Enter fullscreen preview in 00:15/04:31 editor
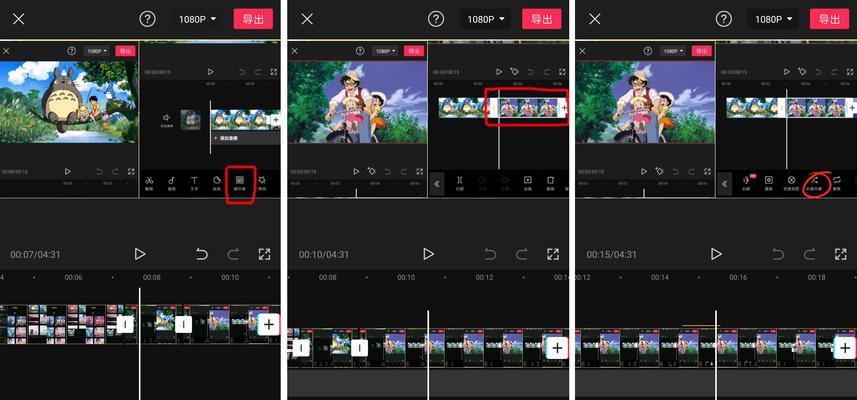This screenshot has height=400, width=857. point(841,254)
